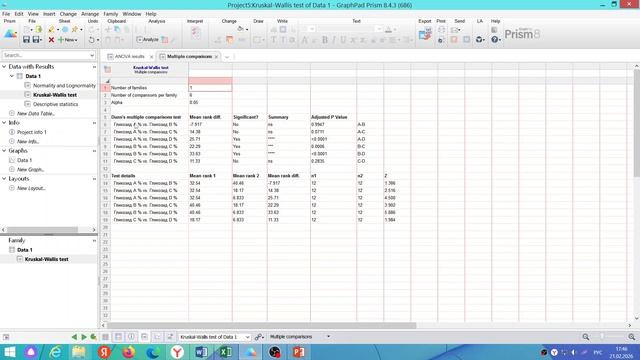Open the Insert menu
Viewport: 640px width, 360px height.
pos(49,14)
